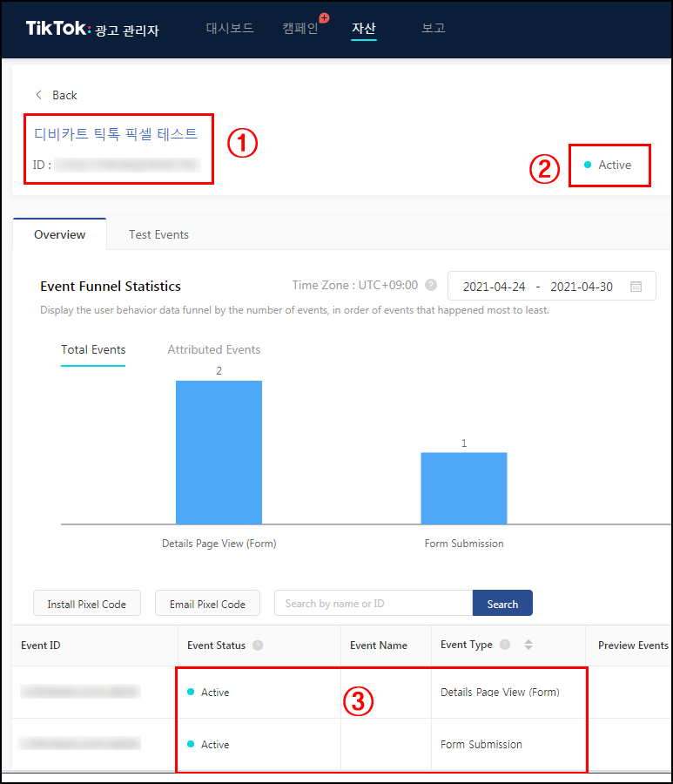The height and width of the screenshot is (784, 673).
Task: Click the Install Pixel Code button
Action: point(86,604)
